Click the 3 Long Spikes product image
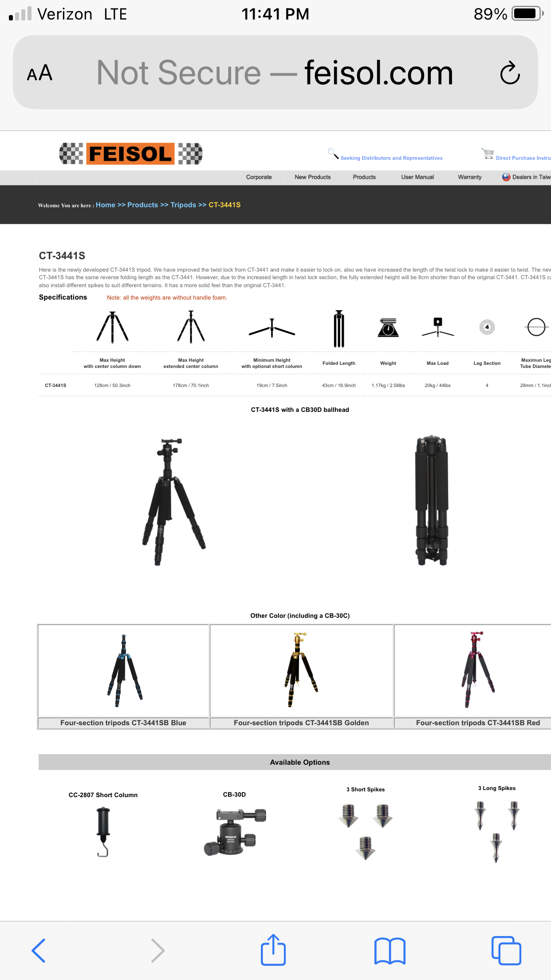 (x=496, y=831)
